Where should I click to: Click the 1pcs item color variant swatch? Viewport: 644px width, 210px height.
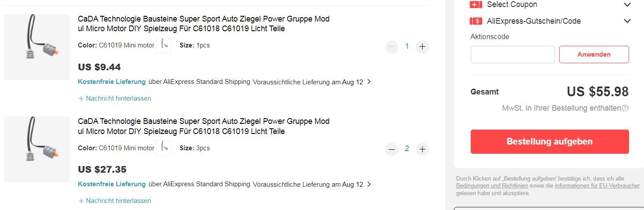tap(164, 45)
